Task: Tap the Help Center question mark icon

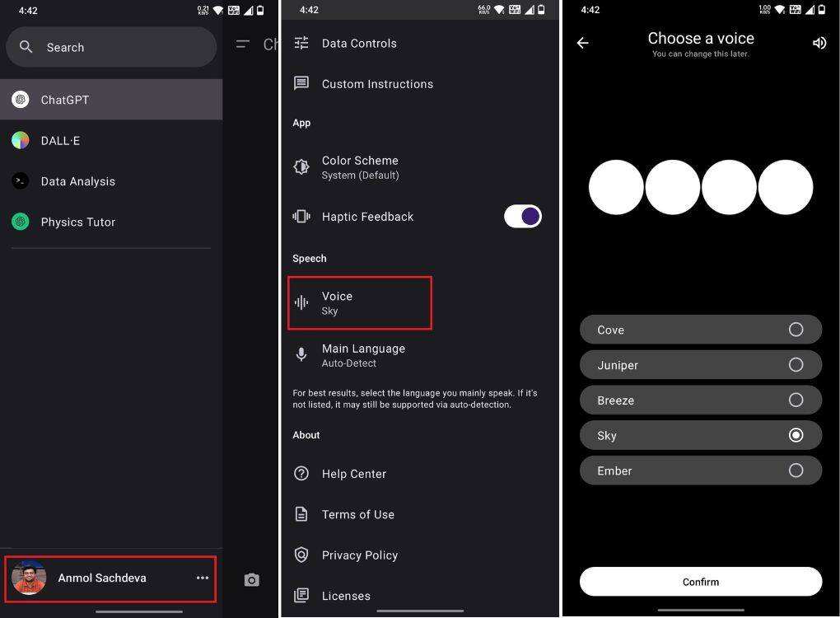Action: pyautogui.click(x=301, y=473)
